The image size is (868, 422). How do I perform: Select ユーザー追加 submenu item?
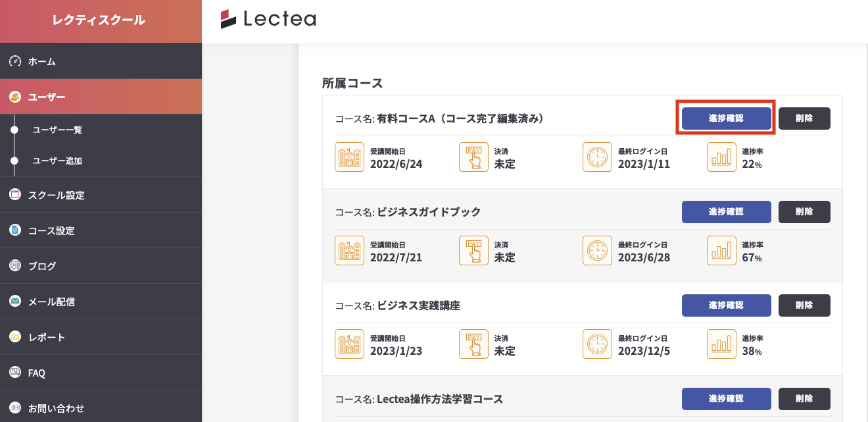click(57, 161)
